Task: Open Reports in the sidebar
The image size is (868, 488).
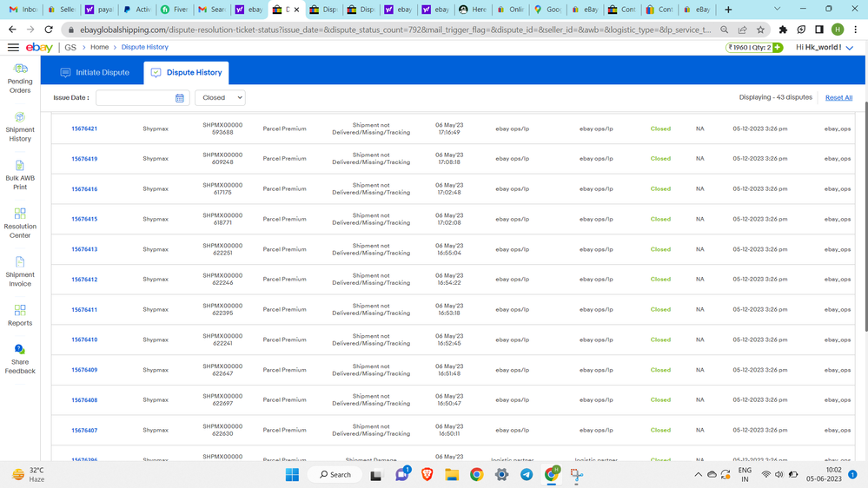Action: [x=20, y=315]
